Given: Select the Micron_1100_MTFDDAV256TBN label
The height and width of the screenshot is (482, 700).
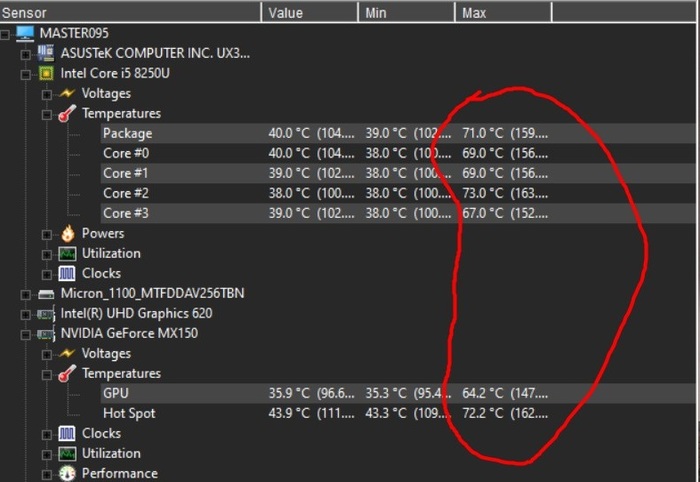Looking at the screenshot, I should pyautogui.click(x=153, y=293).
